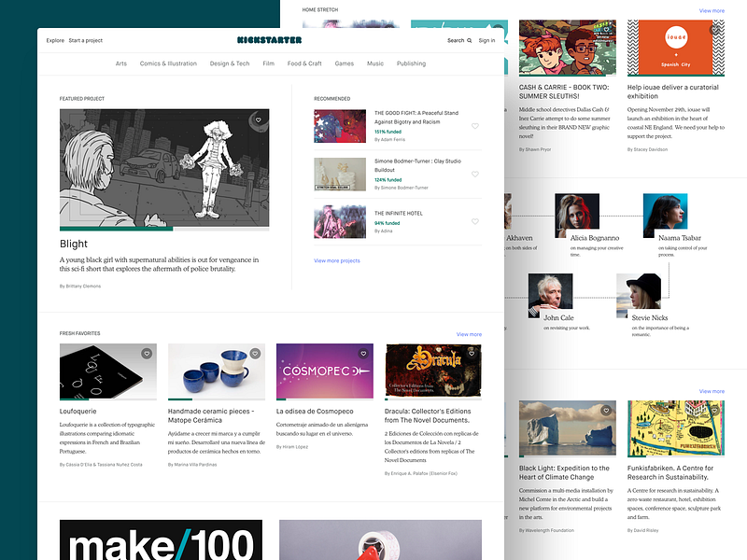This screenshot has width=747, height=560.
Task: Click Alicia Bognanno portrait in back window
Action: click(577, 216)
